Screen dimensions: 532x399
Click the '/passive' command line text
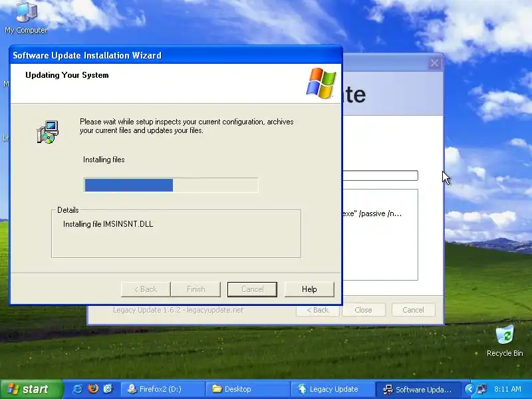372,213
